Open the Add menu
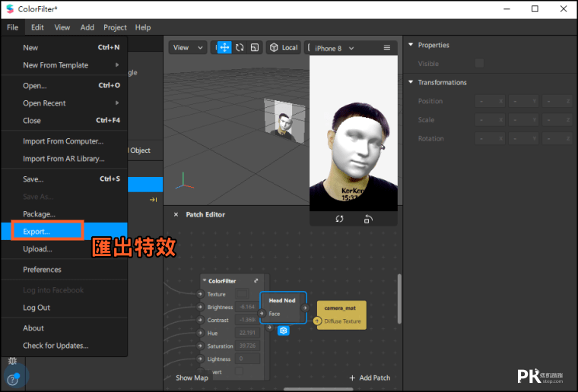 click(x=87, y=27)
